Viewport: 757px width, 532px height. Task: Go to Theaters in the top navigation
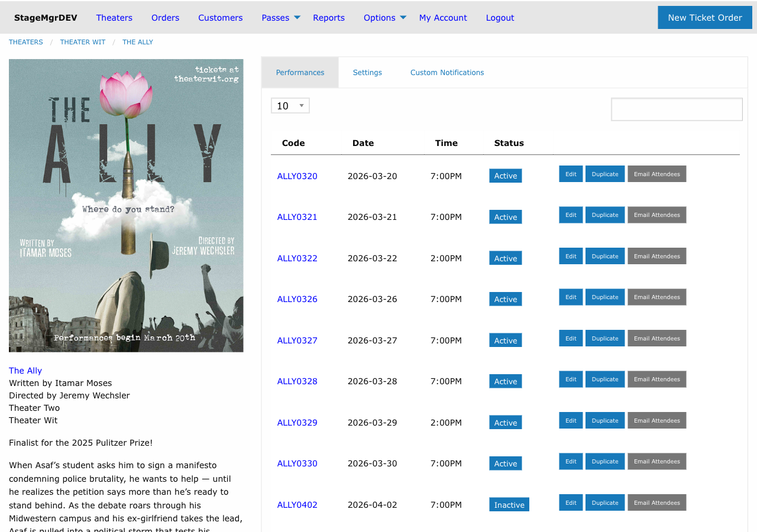pyautogui.click(x=114, y=18)
